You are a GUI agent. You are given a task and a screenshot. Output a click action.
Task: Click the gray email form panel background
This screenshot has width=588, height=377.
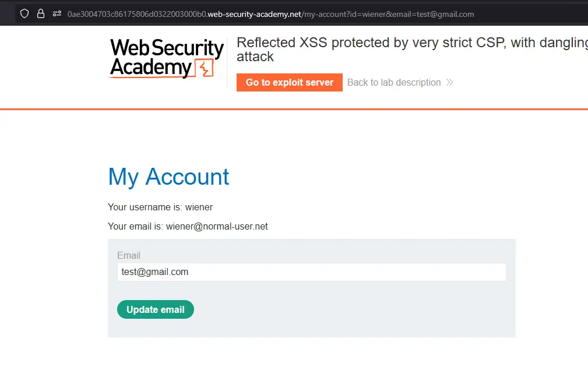click(x=350, y=315)
